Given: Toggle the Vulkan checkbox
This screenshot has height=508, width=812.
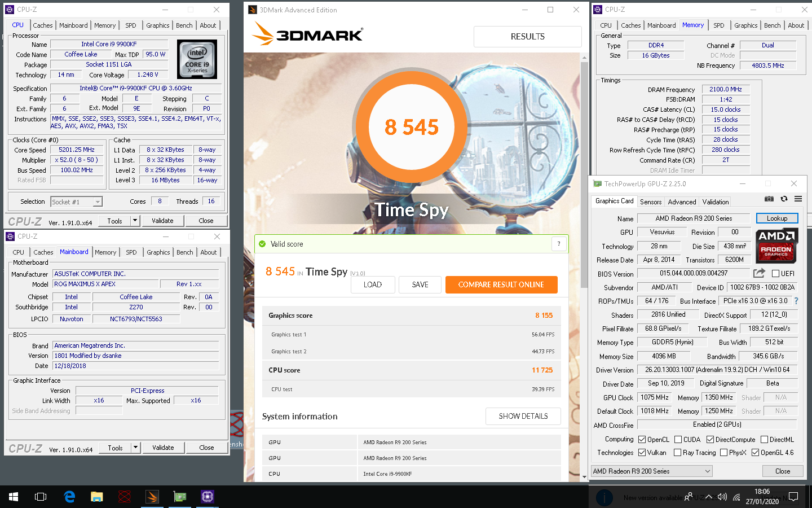Looking at the screenshot, I should pos(642,453).
